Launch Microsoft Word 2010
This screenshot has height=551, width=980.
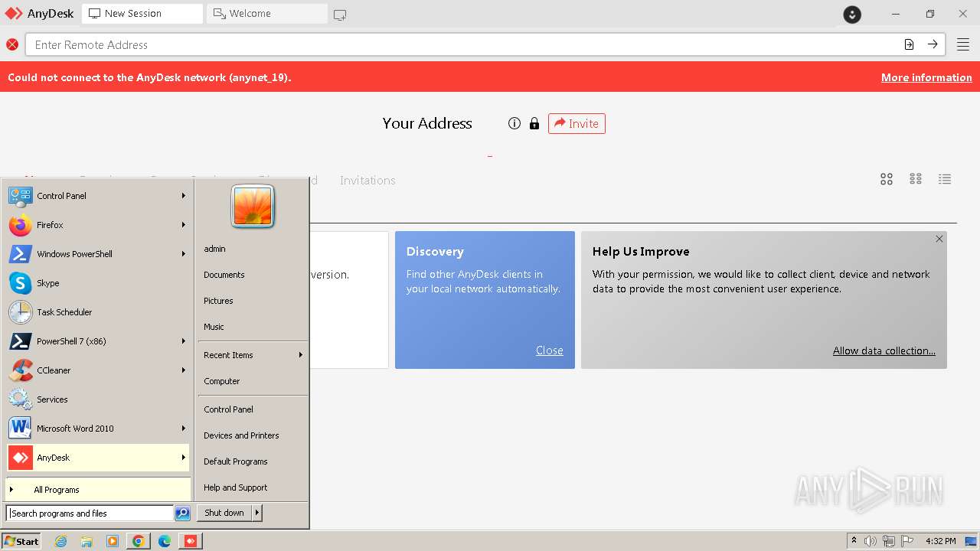click(98, 429)
